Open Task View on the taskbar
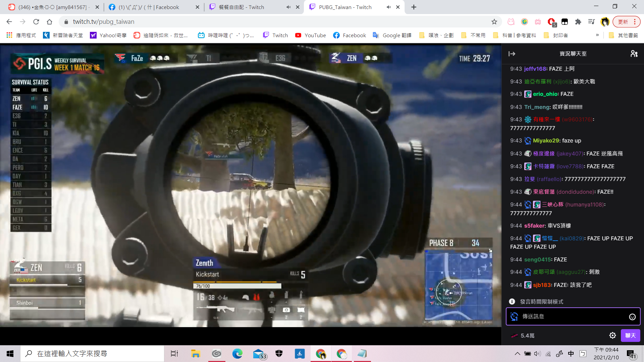644x362 pixels. click(x=174, y=354)
